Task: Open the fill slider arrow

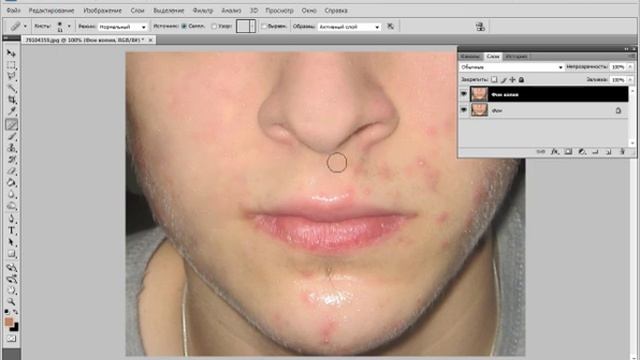Action: click(x=630, y=80)
